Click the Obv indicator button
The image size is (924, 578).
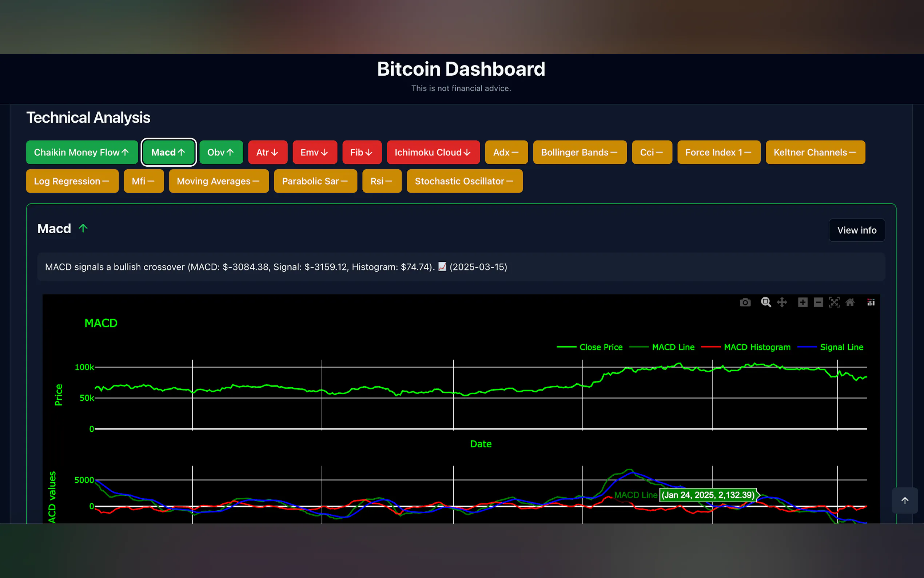[x=221, y=152]
